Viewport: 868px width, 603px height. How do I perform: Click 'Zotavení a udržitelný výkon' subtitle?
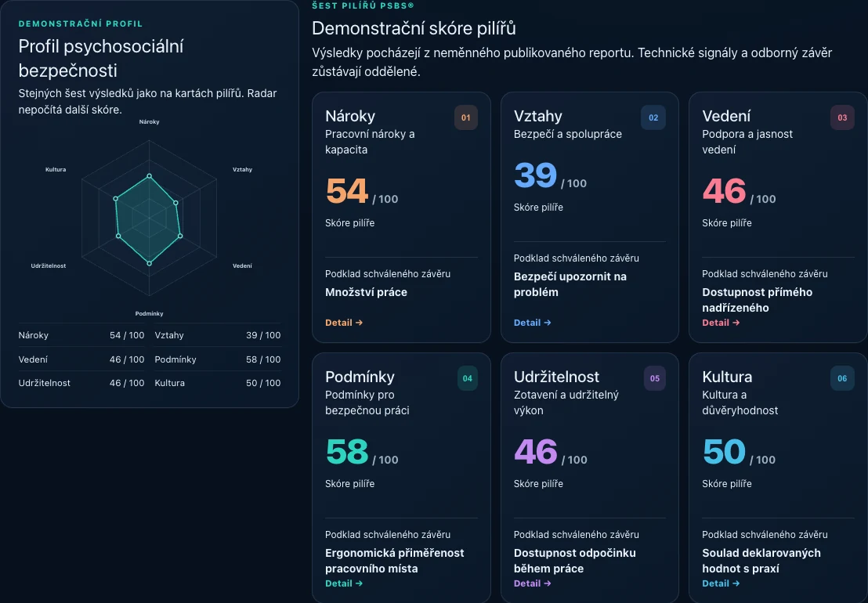(566, 403)
